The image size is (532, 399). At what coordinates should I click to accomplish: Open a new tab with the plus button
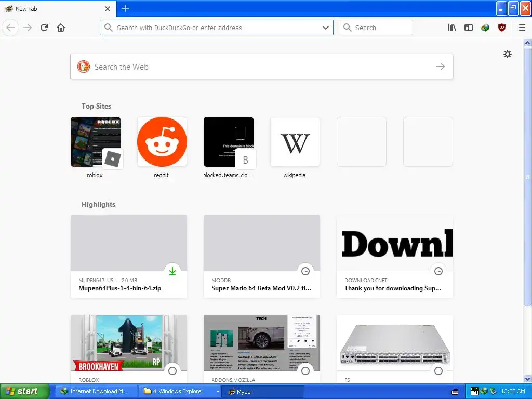pos(125,8)
